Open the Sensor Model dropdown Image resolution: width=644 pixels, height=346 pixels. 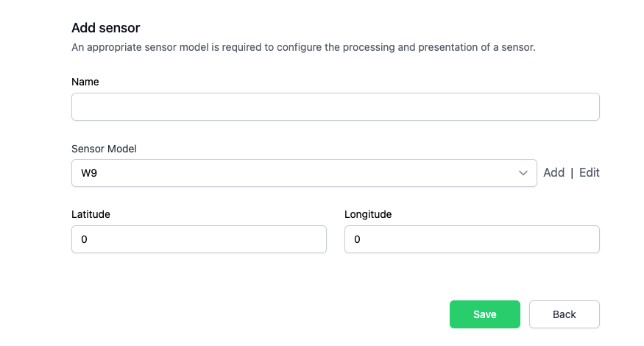point(303,173)
